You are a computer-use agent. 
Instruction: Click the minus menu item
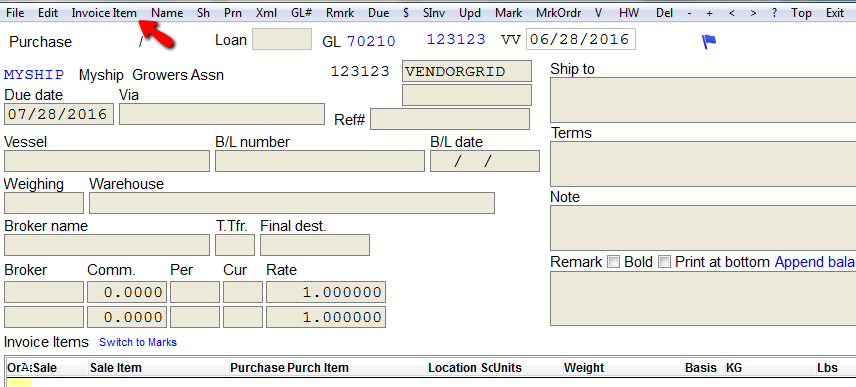tap(689, 13)
